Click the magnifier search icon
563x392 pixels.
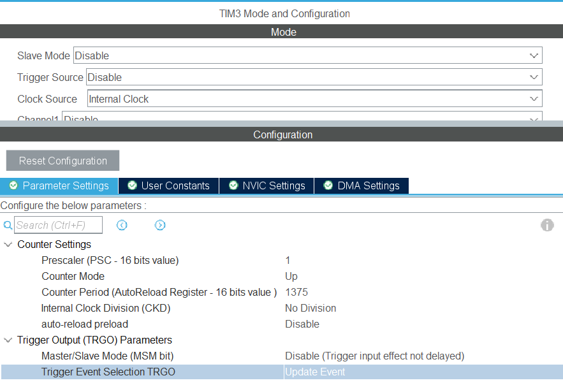point(8,226)
